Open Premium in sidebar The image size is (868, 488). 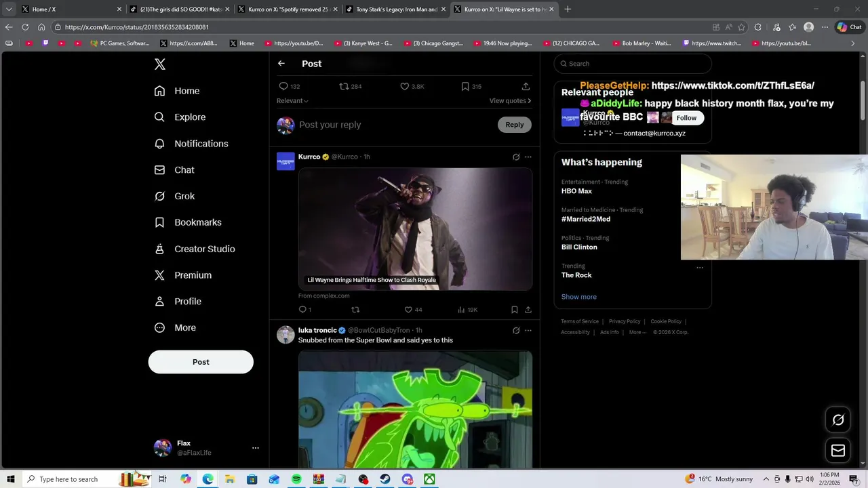(x=183, y=275)
